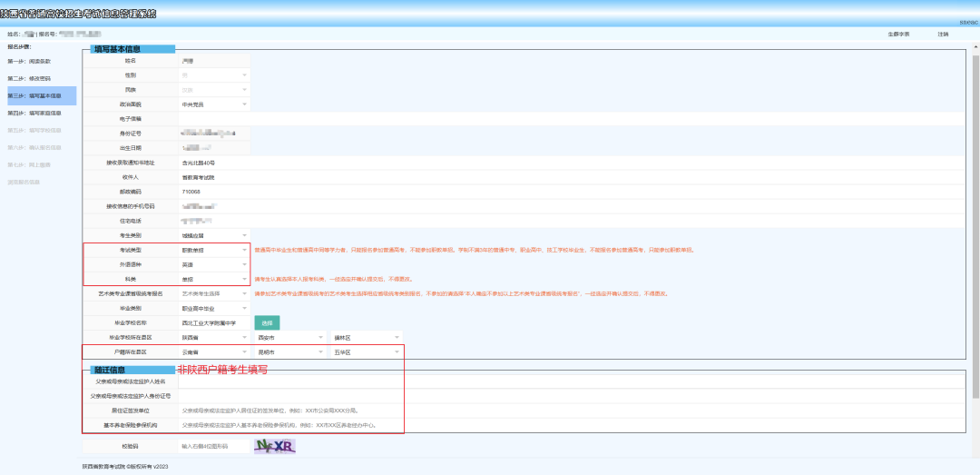This screenshot has height=475, width=980.
Task: Click the vertical page scrollbar
Action: click(x=975, y=227)
